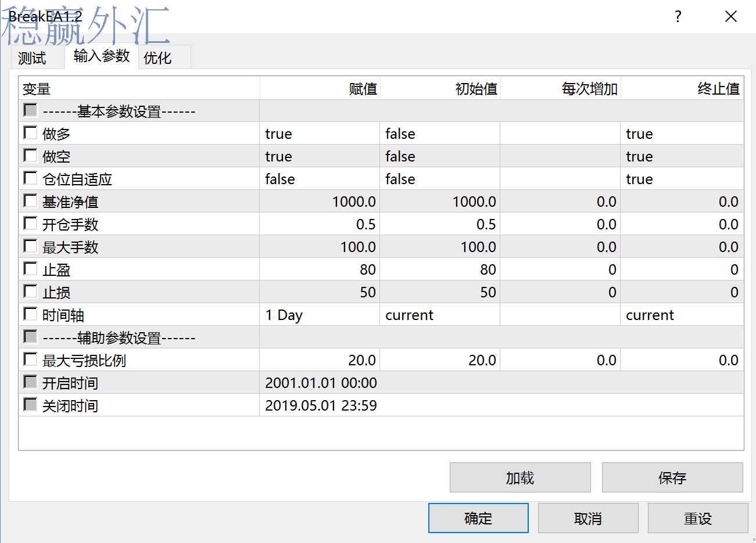Select the '------基本参数设置------' row label

[119, 112]
